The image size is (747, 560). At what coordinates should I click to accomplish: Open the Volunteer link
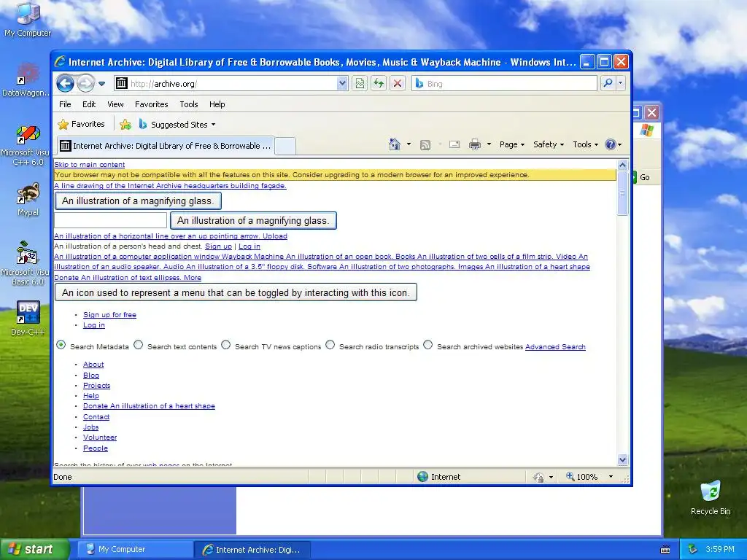pyautogui.click(x=99, y=437)
